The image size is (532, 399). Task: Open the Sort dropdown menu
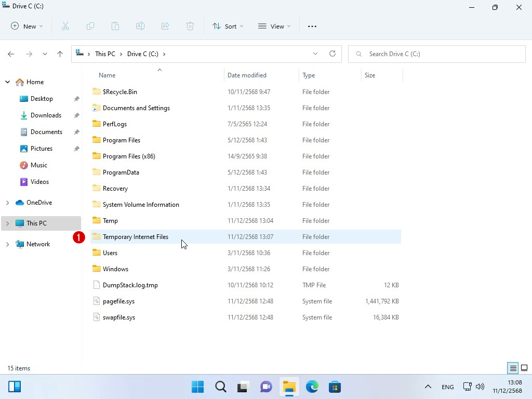[x=228, y=26]
